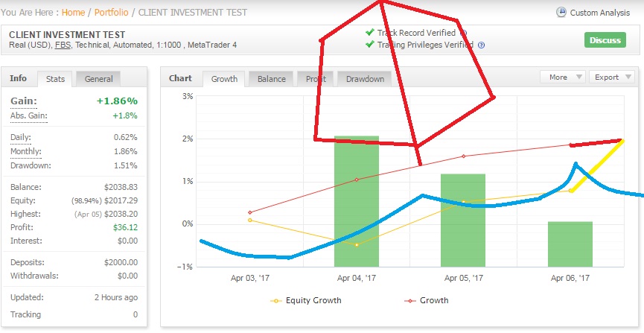The width and height of the screenshot is (644, 333).
Task: Select the Growth chart tab
Action: coord(224,79)
